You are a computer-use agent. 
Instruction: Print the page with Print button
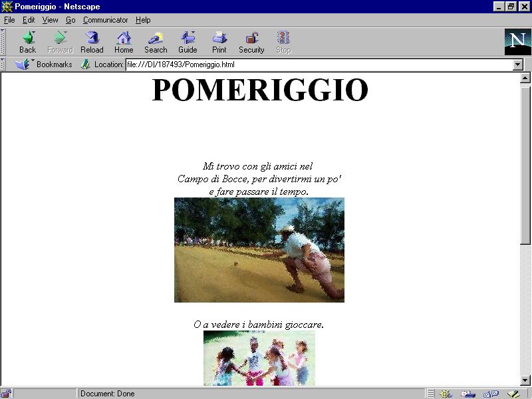point(219,42)
